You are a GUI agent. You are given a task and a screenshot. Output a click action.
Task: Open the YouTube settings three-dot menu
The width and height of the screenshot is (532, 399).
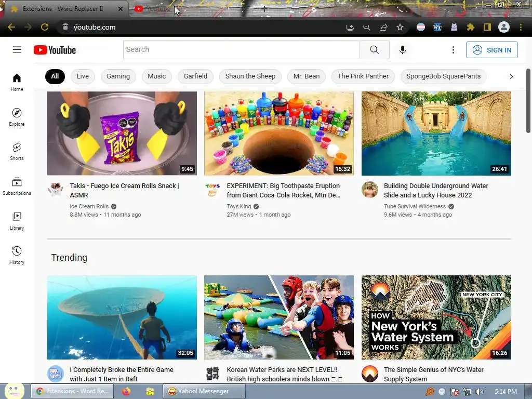tap(453, 50)
